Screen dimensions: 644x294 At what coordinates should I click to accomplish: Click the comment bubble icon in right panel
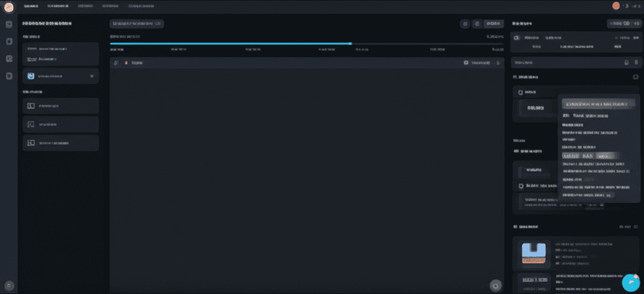pyautogui.click(x=635, y=77)
